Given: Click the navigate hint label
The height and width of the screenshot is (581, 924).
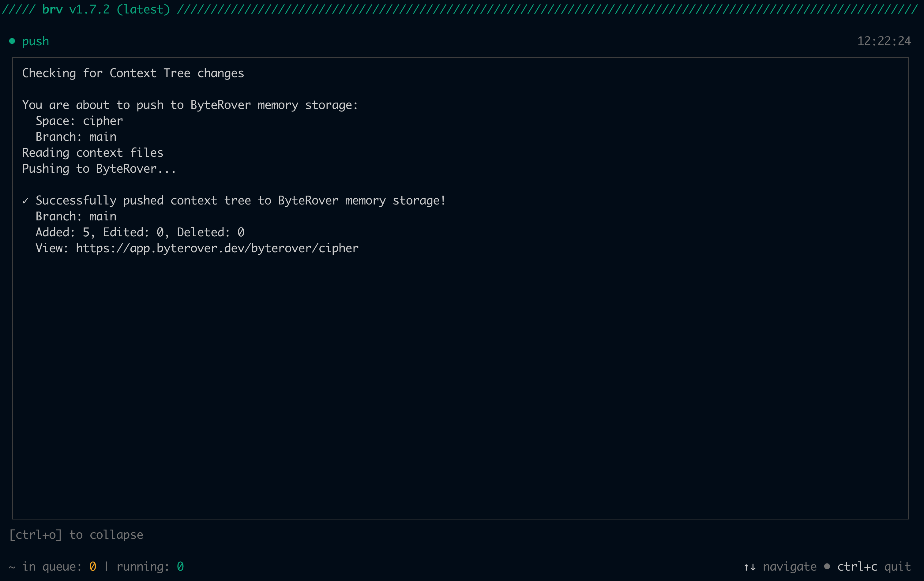Looking at the screenshot, I should click(x=789, y=566).
